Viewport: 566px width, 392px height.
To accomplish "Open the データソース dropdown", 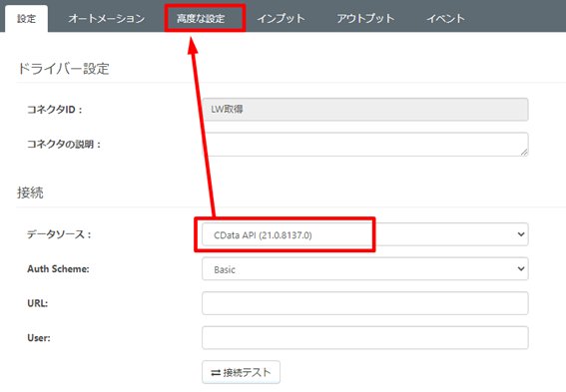I will click(x=365, y=234).
